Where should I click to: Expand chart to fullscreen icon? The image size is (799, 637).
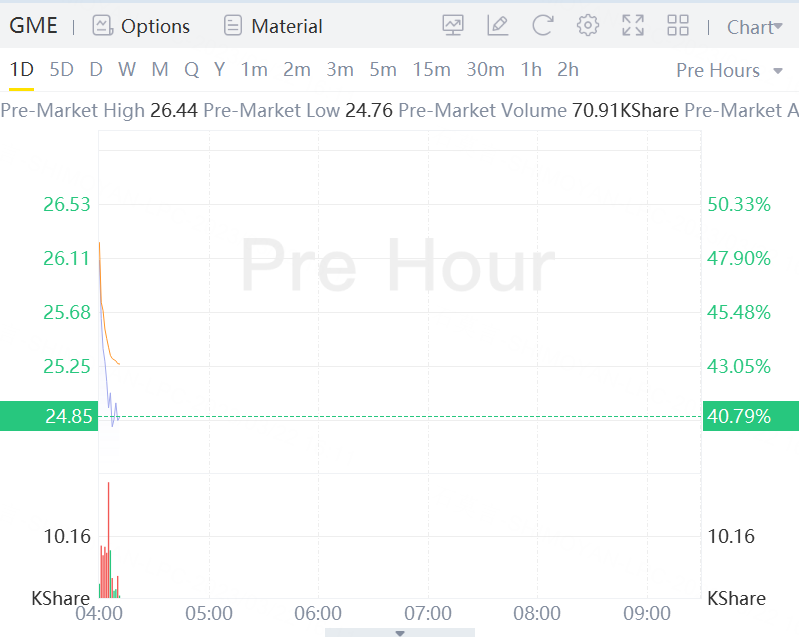pos(633,25)
